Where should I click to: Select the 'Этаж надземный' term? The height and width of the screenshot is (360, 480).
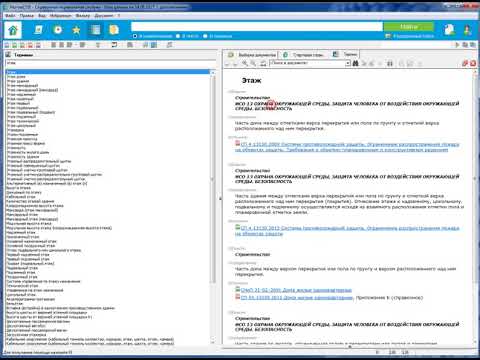point(21,94)
